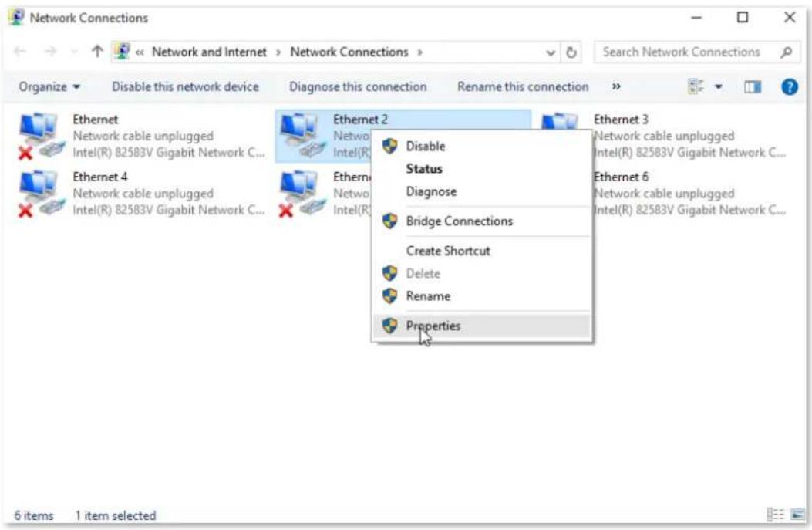Switch to details view in status bar

pyautogui.click(x=775, y=515)
